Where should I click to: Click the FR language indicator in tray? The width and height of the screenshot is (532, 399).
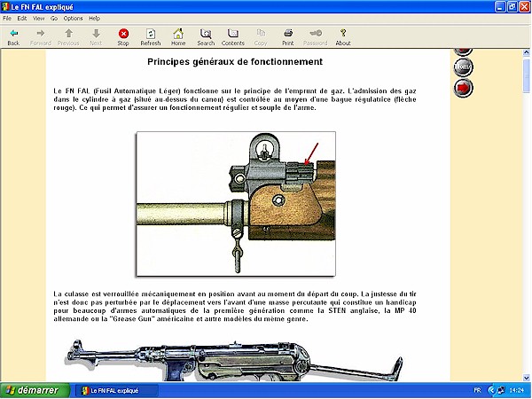click(x=477, y=390)
